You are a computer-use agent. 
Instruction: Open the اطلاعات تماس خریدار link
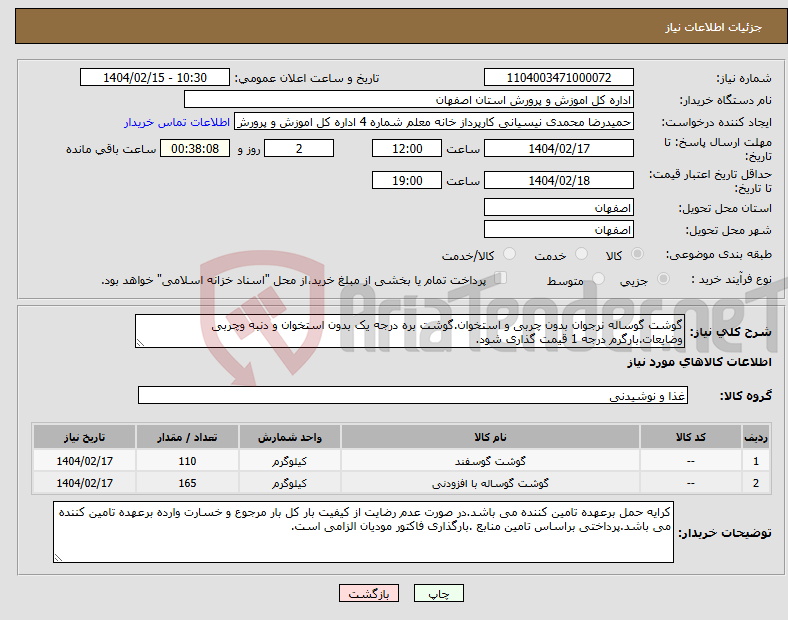(177, 122)
